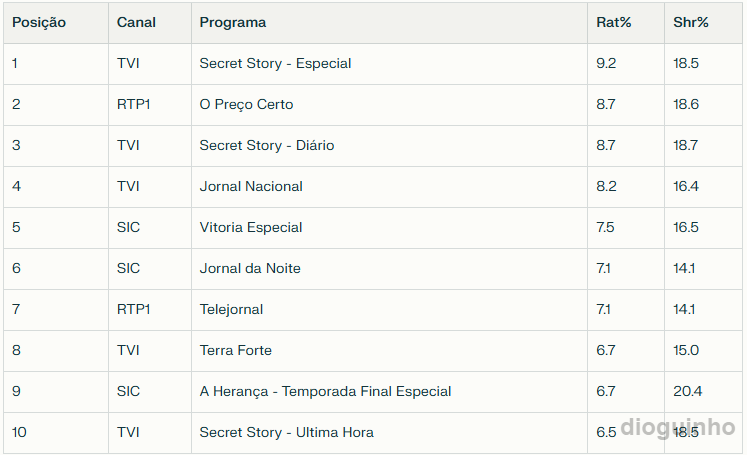Image resolution: width=747 pixels, height=455 pixels.
Task: Click the Shr% column header
Action: (x=690, y=22)
